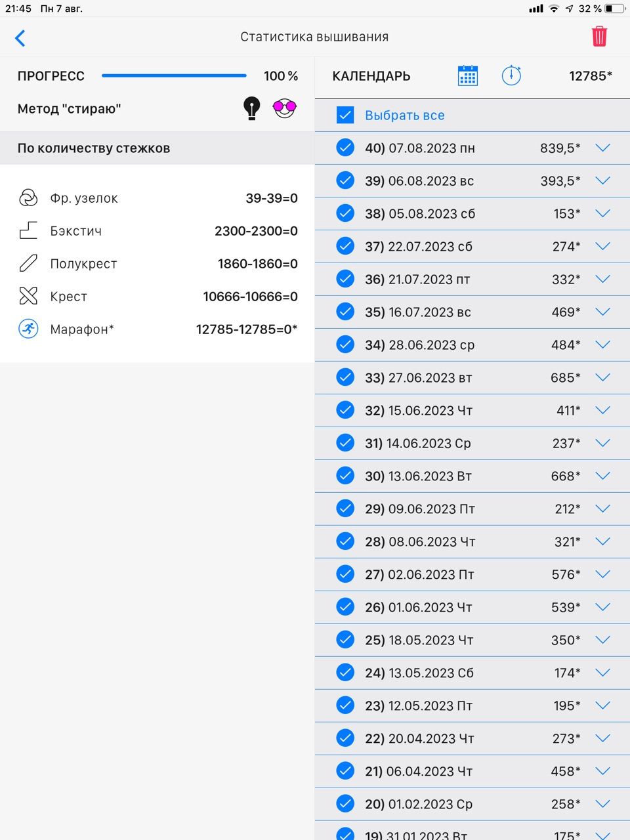Image resolution: width=630 pixels, height=840 pixels.
Task: Tap the blue progress bar
Action: point(174,76)
